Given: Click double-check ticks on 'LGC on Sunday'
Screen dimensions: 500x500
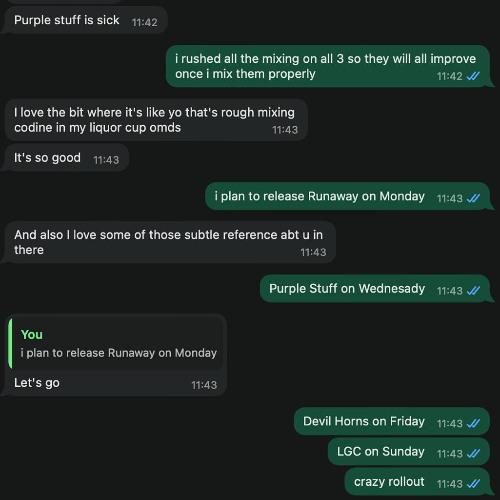Looking at the screenshot, I should 473,453.
